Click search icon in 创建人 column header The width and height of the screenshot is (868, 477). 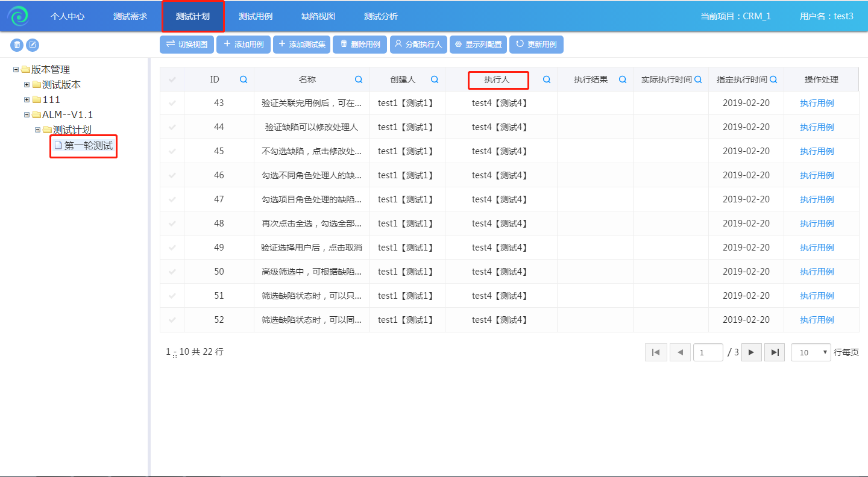coord(435,79)
